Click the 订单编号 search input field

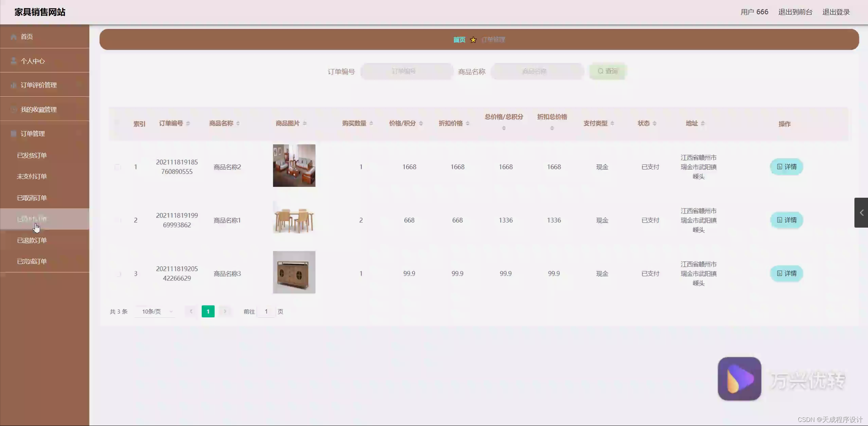[407, 71]
